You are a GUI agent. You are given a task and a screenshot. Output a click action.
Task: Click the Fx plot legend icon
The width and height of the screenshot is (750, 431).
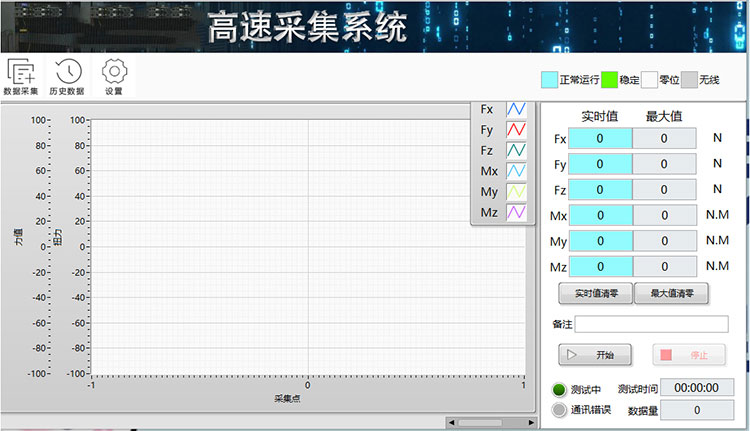click(x=516, y=109)
